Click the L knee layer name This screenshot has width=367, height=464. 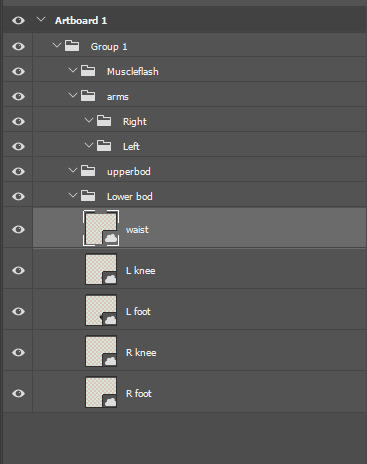141,270
